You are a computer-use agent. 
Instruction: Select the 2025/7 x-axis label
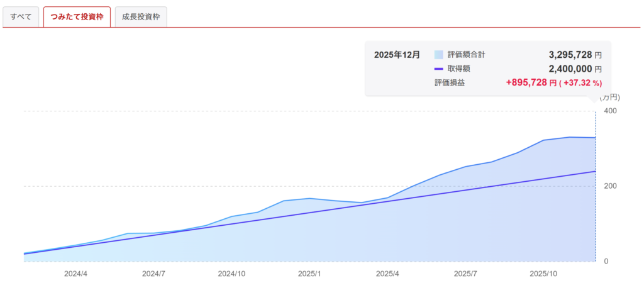465,274
